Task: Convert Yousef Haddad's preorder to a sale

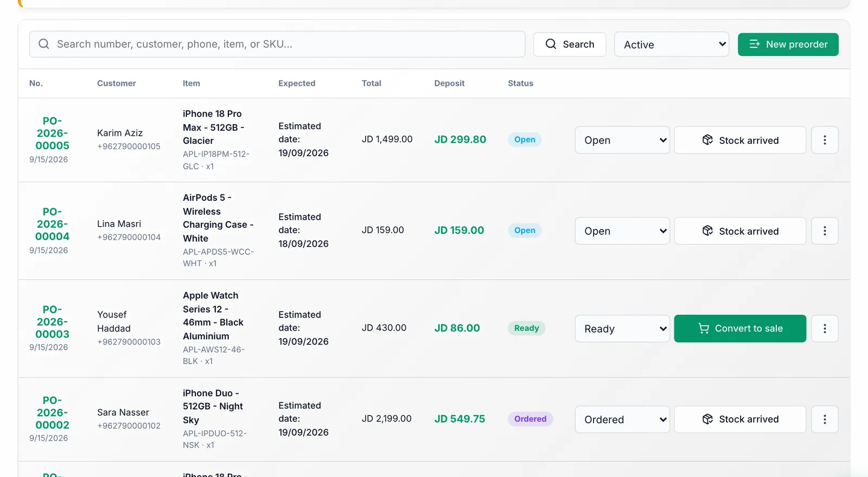Action: [740, 328]
